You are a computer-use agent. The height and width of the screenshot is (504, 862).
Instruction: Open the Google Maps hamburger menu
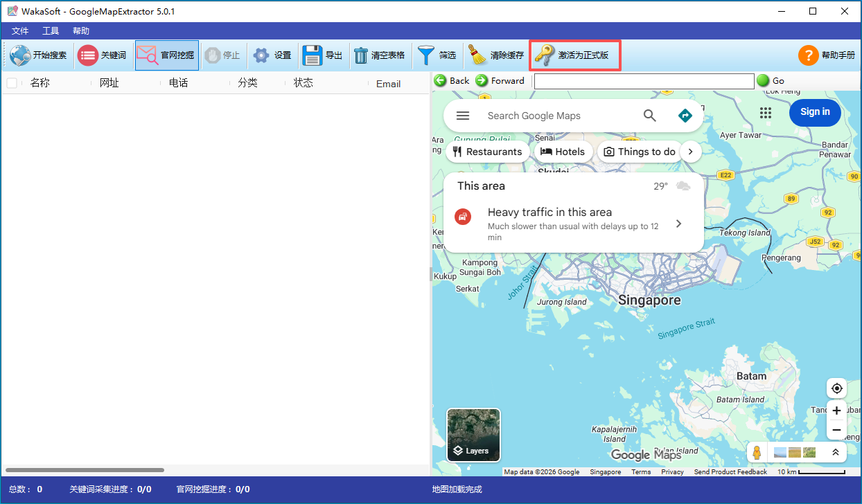click(x=463, y=116)
